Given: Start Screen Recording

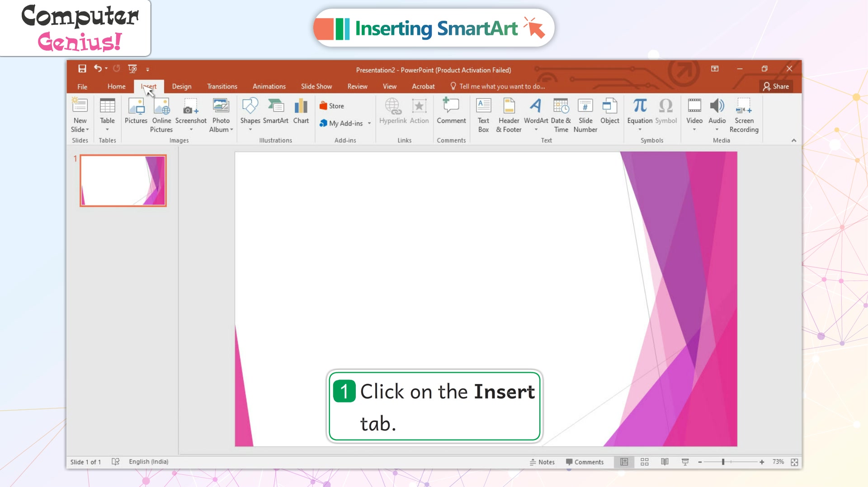Looking at the screenshot, I should click(x=744, y=115).
